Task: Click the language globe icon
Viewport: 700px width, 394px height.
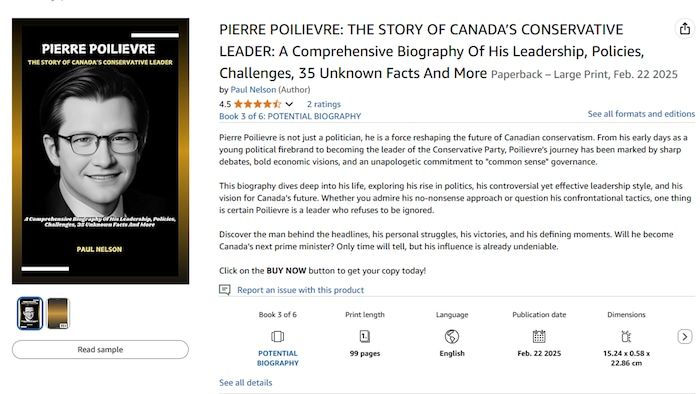Action: (452, 336)
